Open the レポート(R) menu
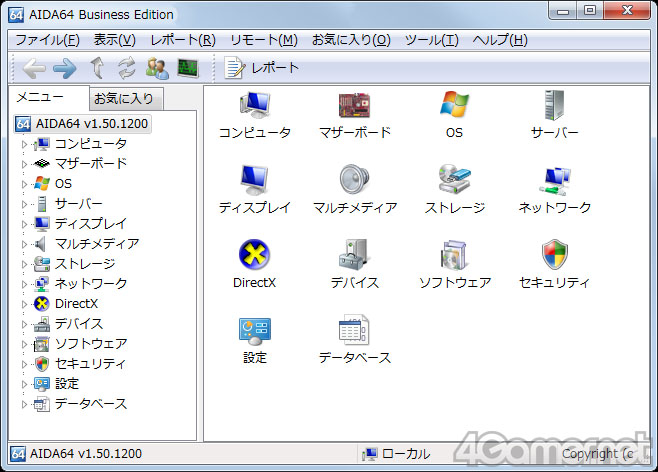This screenshot has height=472, width=658. [183, 40]
